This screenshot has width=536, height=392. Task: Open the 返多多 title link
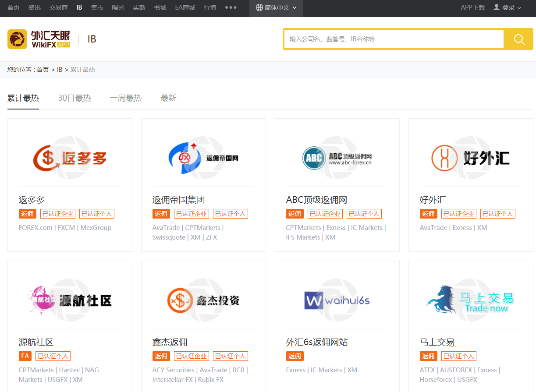32,200
